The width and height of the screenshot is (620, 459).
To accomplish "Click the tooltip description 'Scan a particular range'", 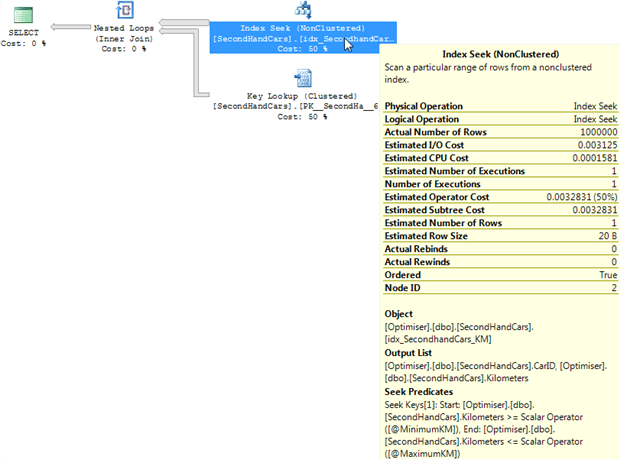I will [x=488, y=73].
